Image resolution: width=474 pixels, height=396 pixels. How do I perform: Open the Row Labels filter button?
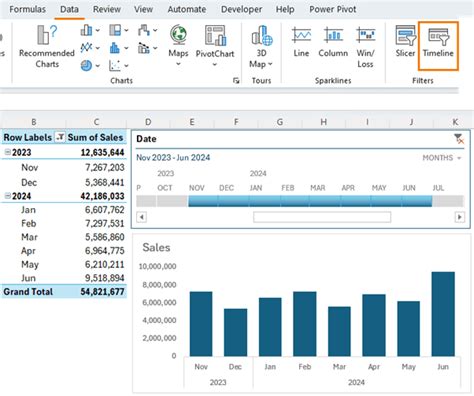point(60,137)
